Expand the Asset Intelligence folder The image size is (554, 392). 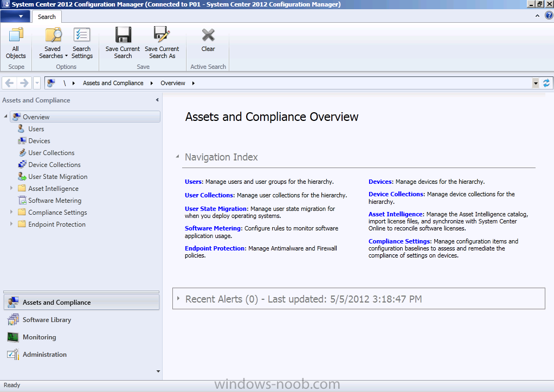coord(11,188)
